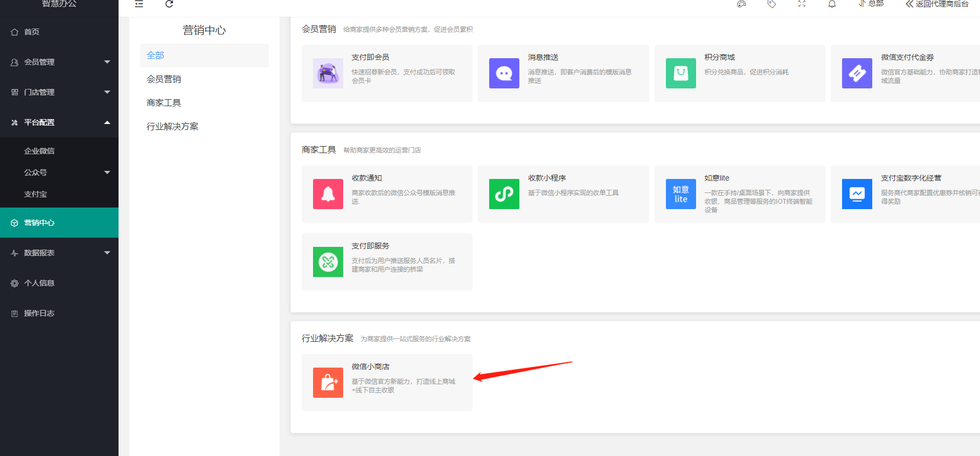Go to 首页 in the sidebar
This screenshot has height=456, width=980.
59,32
